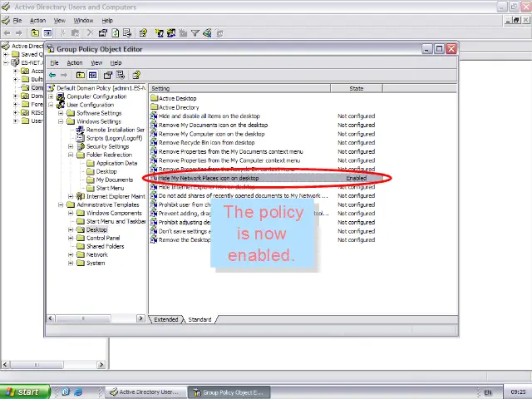Select Shared Folders tree item
This screenshot has height=399, width=532.
coord(101,246)
